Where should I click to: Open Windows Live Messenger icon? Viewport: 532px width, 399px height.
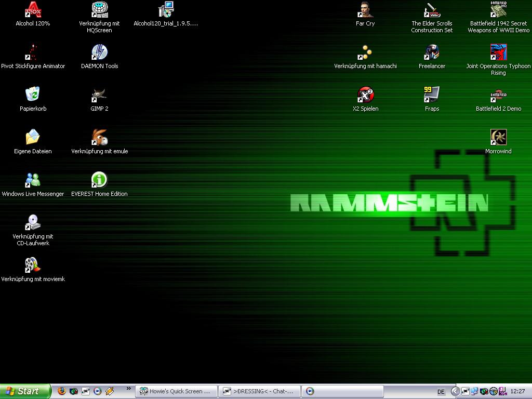pyautogui.click(x=33, y=184)
